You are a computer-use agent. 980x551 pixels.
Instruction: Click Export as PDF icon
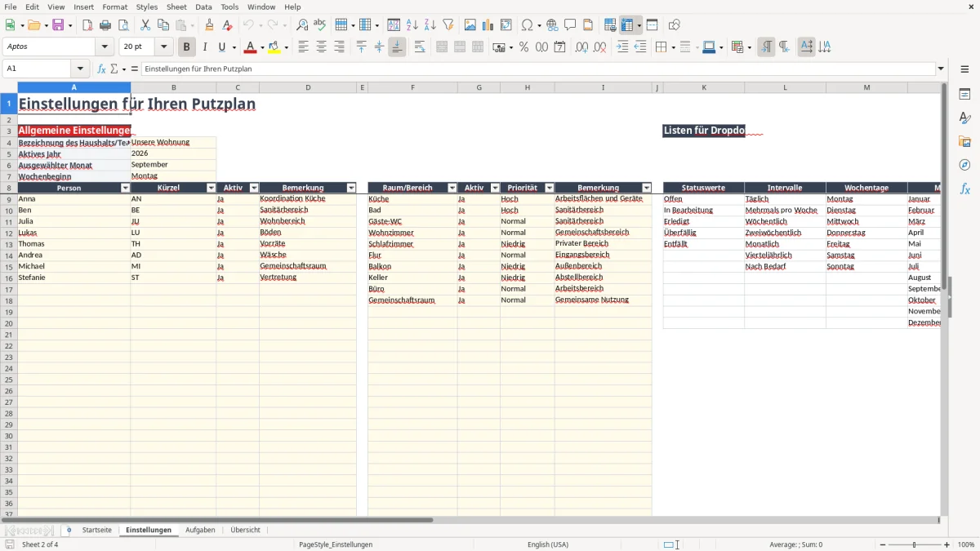(x=87, y=25)
